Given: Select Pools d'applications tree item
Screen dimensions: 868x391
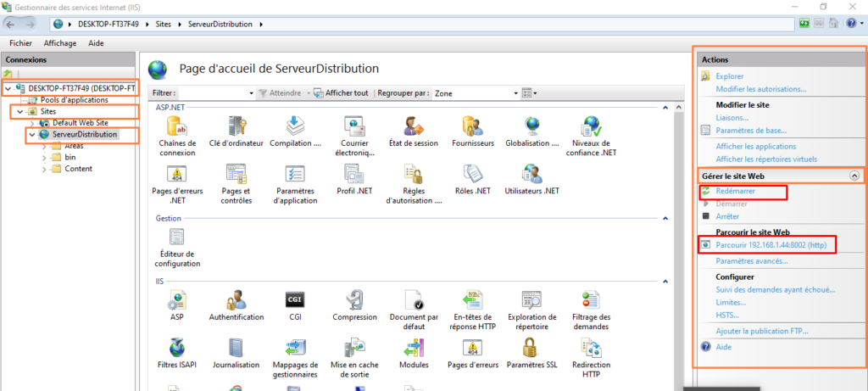Looking at the screenshot, I should [x=75, y=100].
